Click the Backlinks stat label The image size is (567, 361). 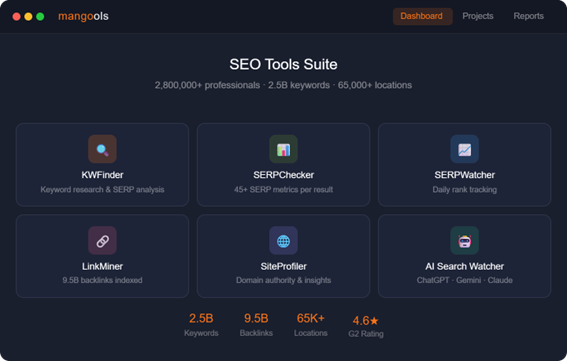(256, 333)
